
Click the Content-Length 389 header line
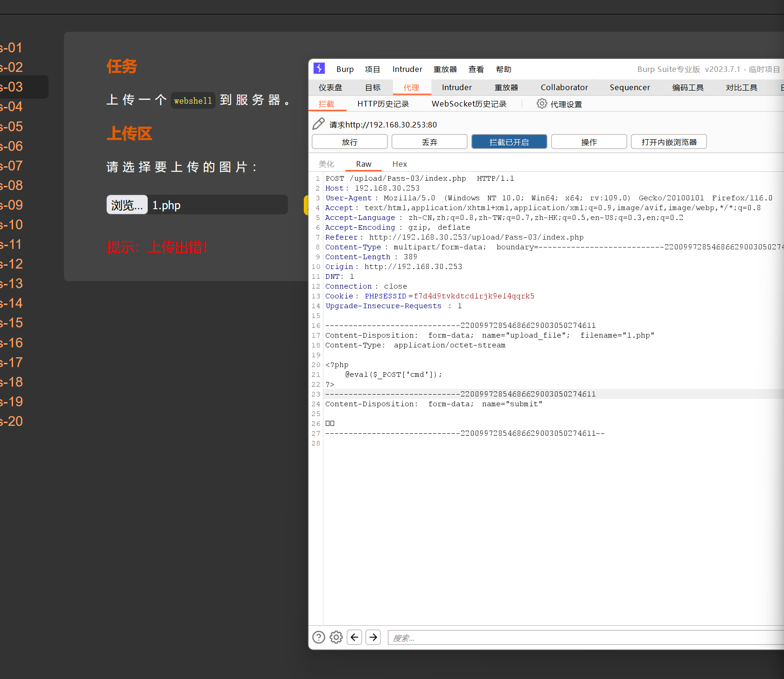(x=371, y=257)
